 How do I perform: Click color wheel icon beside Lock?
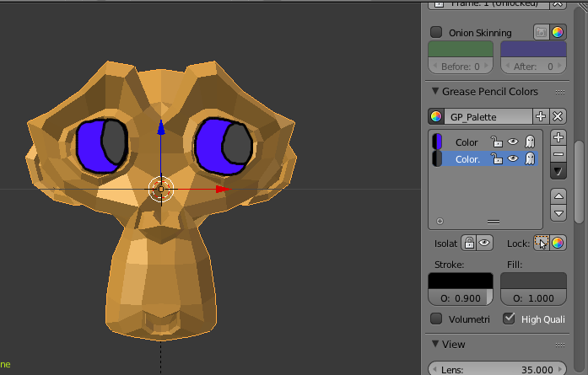[558, 244]
